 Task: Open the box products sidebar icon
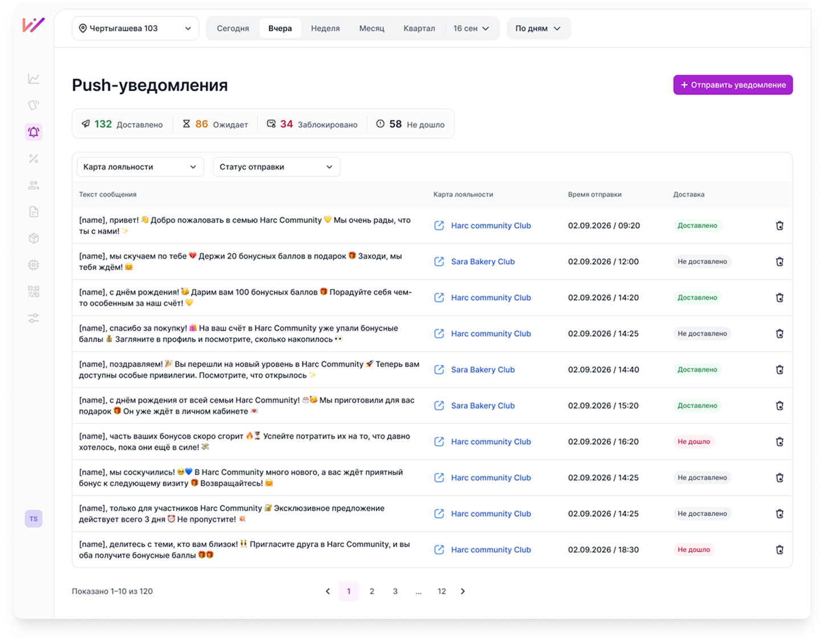[34, 238]
